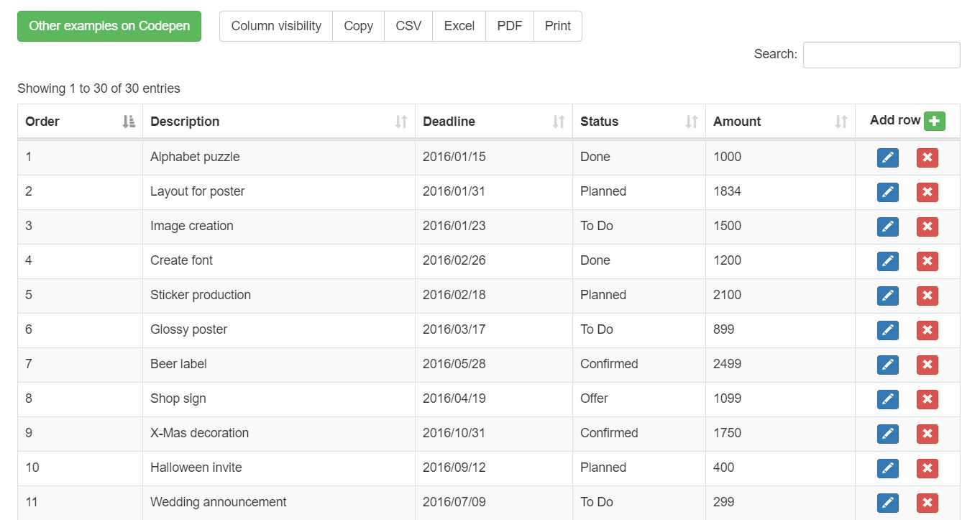Click the delete icon for Halloween invite
The height and width of the screenshot is (520, 980).
coord(927,468)
